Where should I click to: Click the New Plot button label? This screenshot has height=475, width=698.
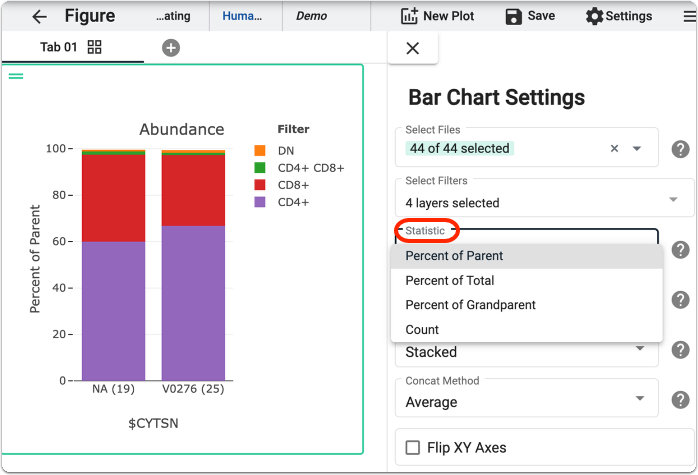click(x=448, y=16)
